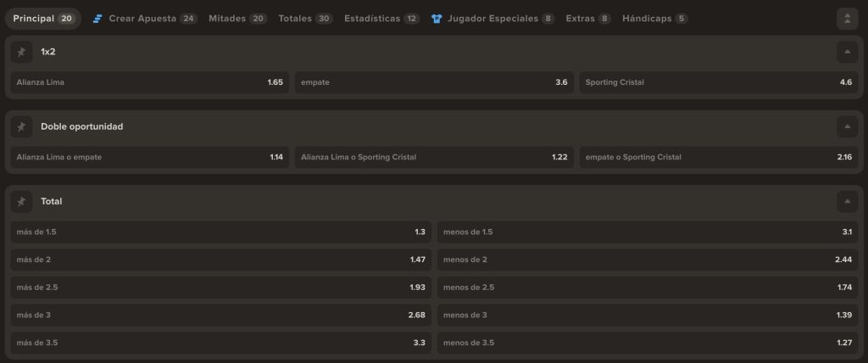Select menos de 2.5 at 1.74

(648, 288)
